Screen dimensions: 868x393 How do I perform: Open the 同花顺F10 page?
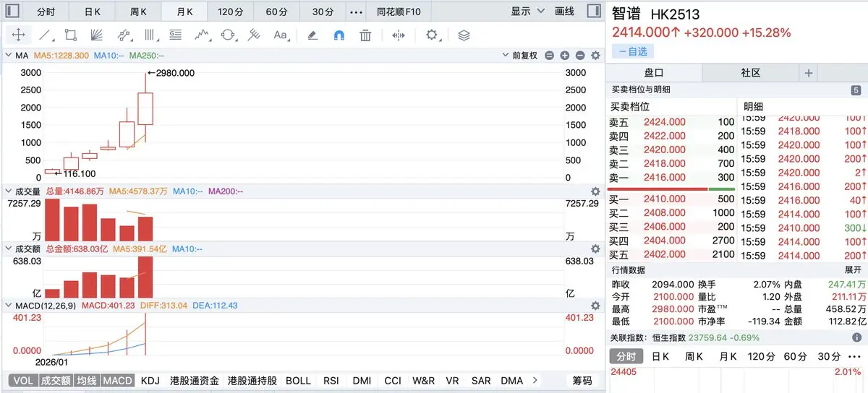click(x=399, y=12)
